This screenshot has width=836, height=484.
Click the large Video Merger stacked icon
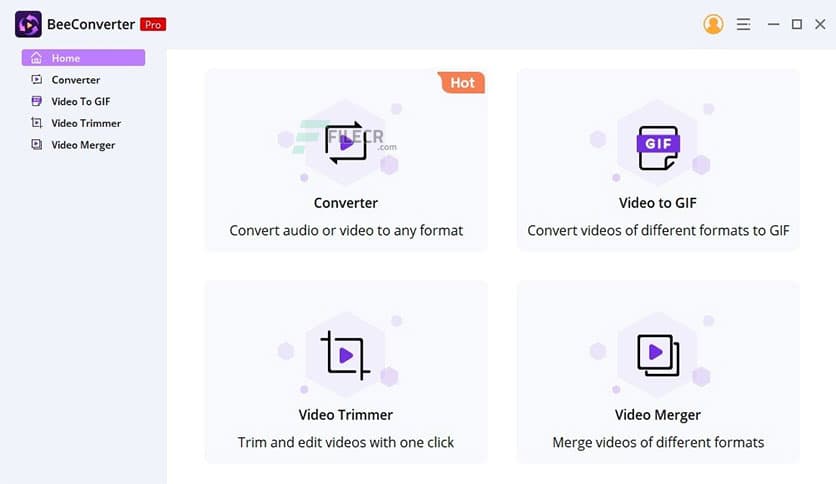click(658, 354)
